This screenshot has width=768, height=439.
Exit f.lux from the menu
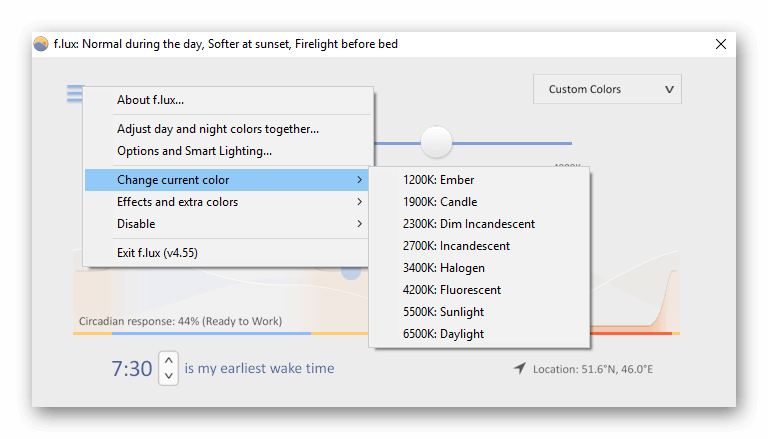[x=157, y=253]
